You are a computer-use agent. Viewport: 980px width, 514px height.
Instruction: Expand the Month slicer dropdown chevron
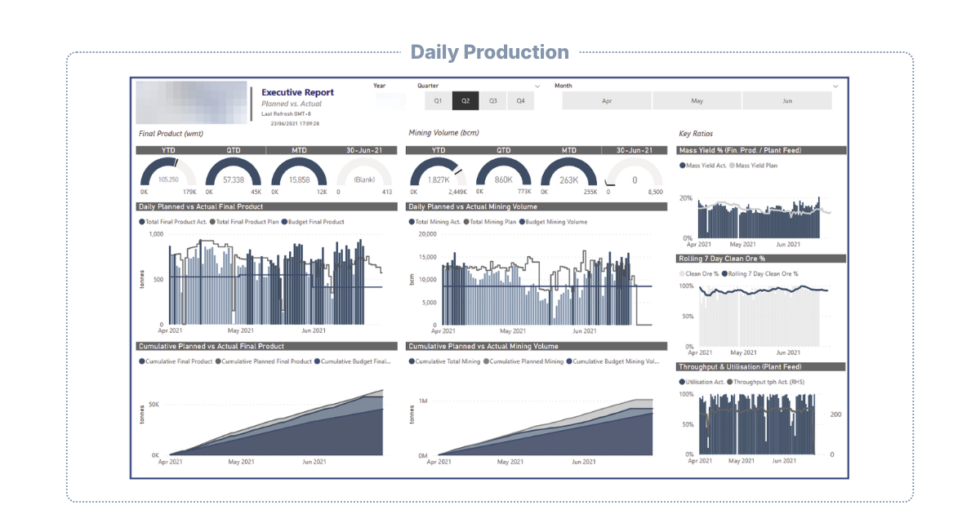(x=835, y=86)
